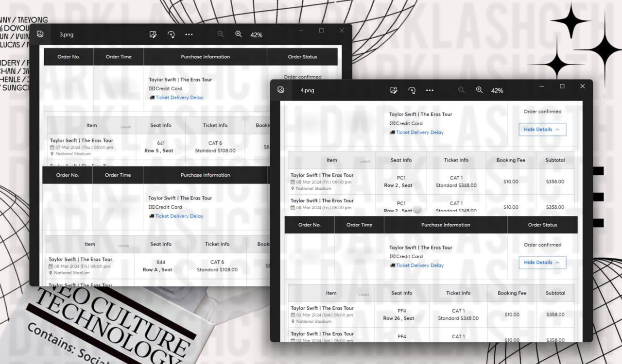Click the Order Status header in the 4.png window

542,225
